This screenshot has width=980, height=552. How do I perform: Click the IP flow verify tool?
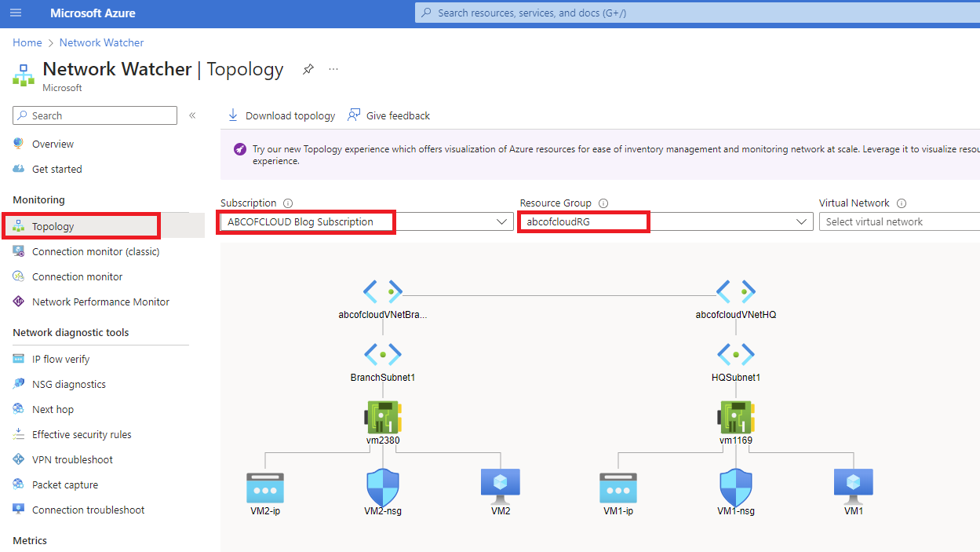click(64, 358)
